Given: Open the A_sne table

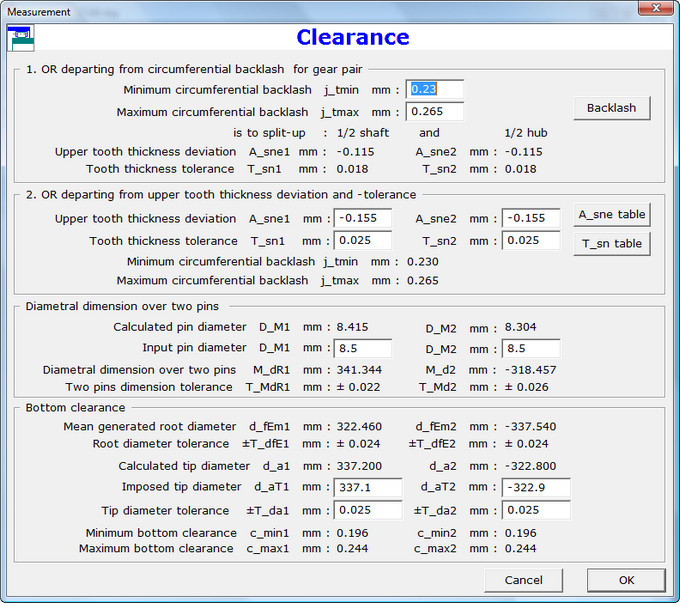Looking at the screenshot, I should tap(611, 215).
